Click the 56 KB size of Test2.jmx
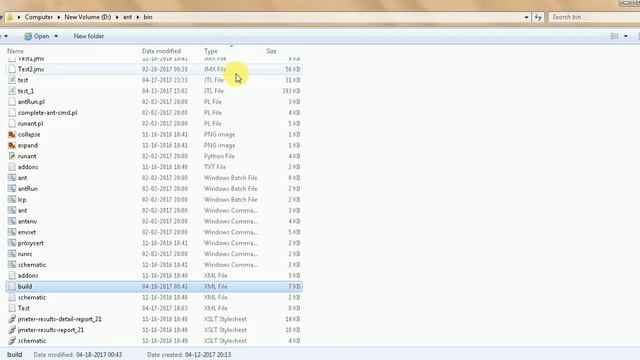Viewport: 640px width, 360px height. click(x=293, y=69)
